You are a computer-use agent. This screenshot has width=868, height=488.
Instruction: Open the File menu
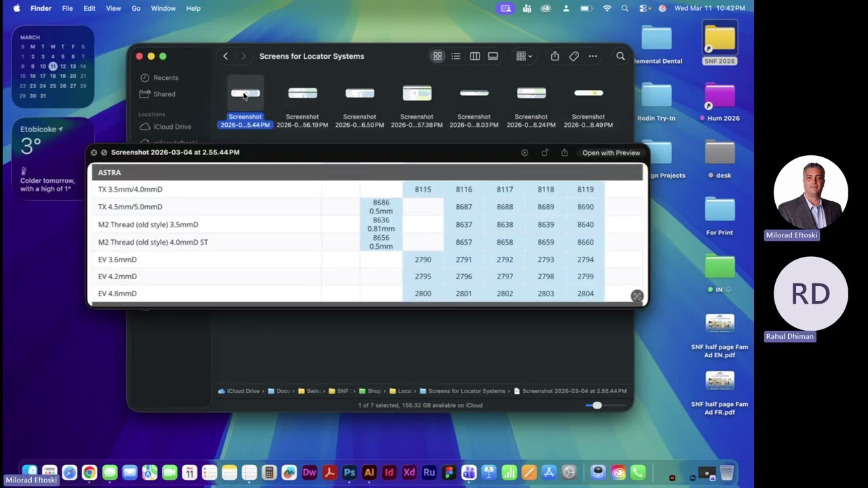[67, 8]
